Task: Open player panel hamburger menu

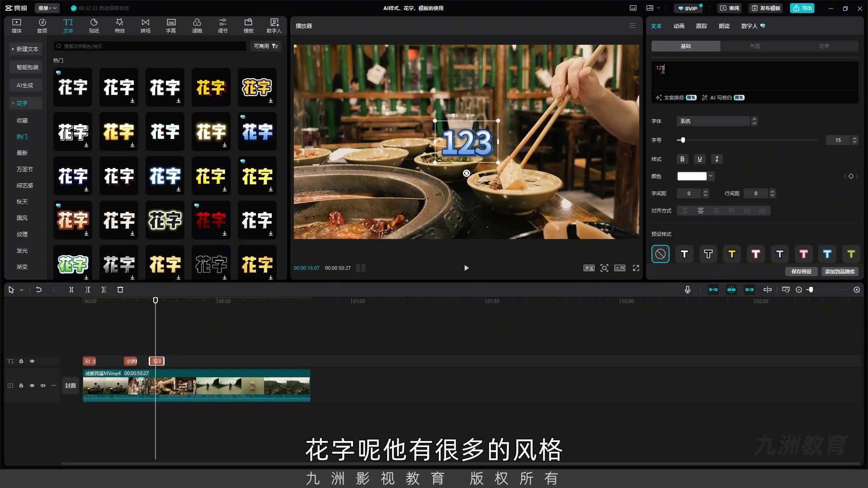Action: (632, 26)
